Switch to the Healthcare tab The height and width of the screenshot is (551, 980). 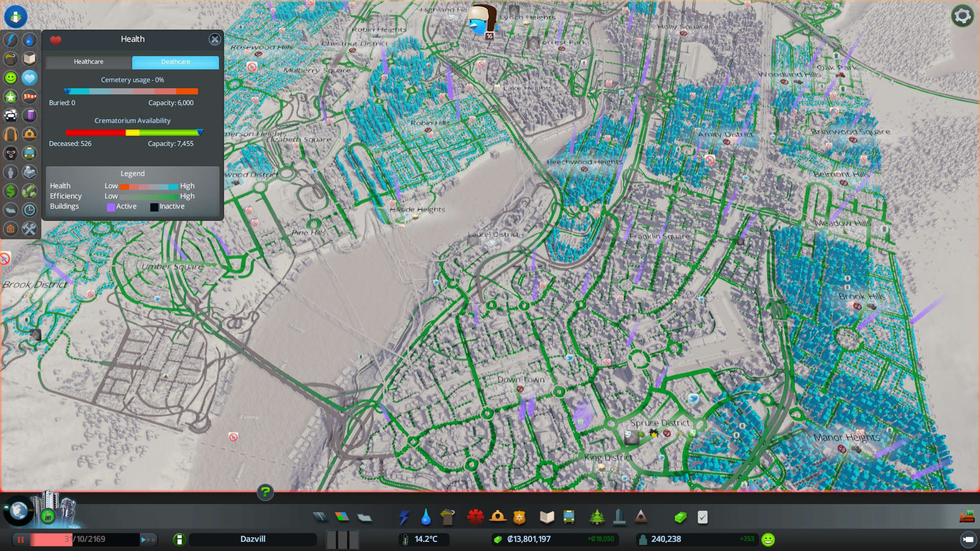click(88, 62)
